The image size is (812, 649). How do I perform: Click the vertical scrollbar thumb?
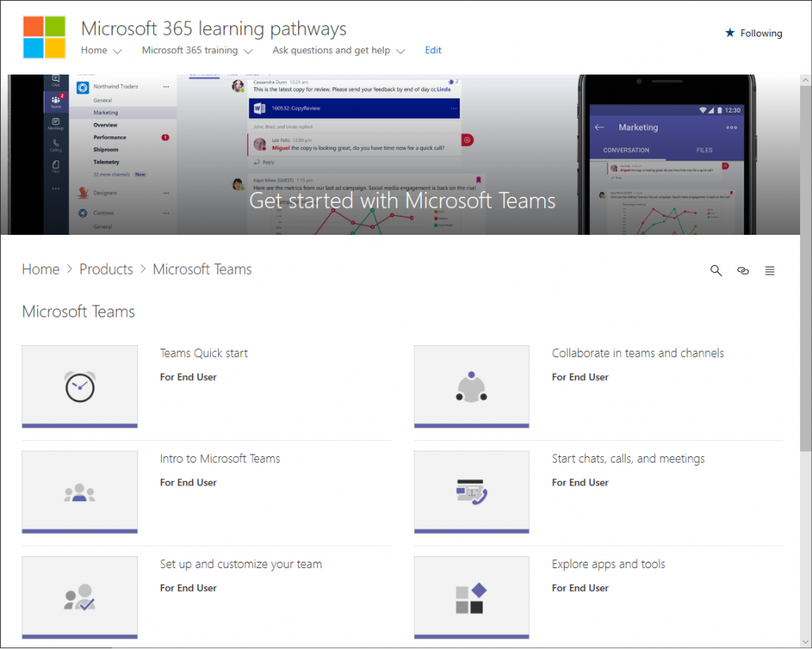[x=806, y=268]
